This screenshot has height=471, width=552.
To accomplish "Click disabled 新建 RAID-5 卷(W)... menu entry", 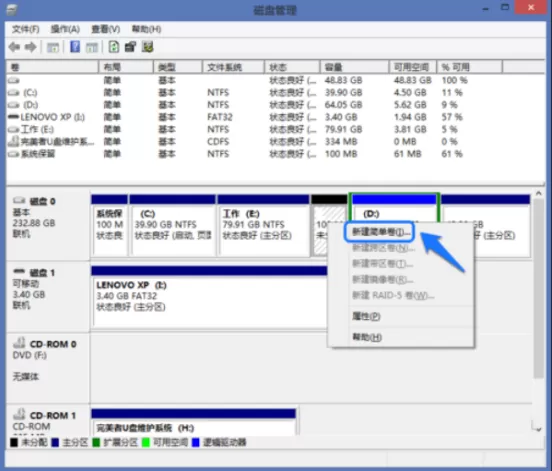I will tap(393, 295).
